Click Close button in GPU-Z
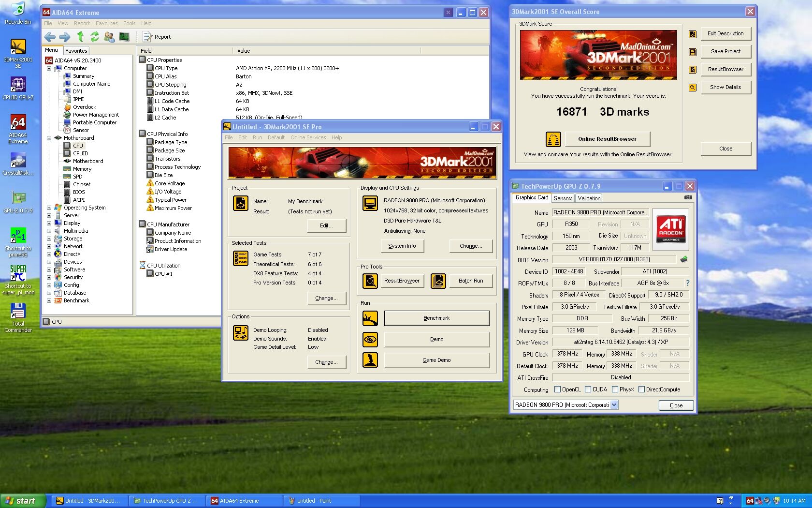 [676, 405]
